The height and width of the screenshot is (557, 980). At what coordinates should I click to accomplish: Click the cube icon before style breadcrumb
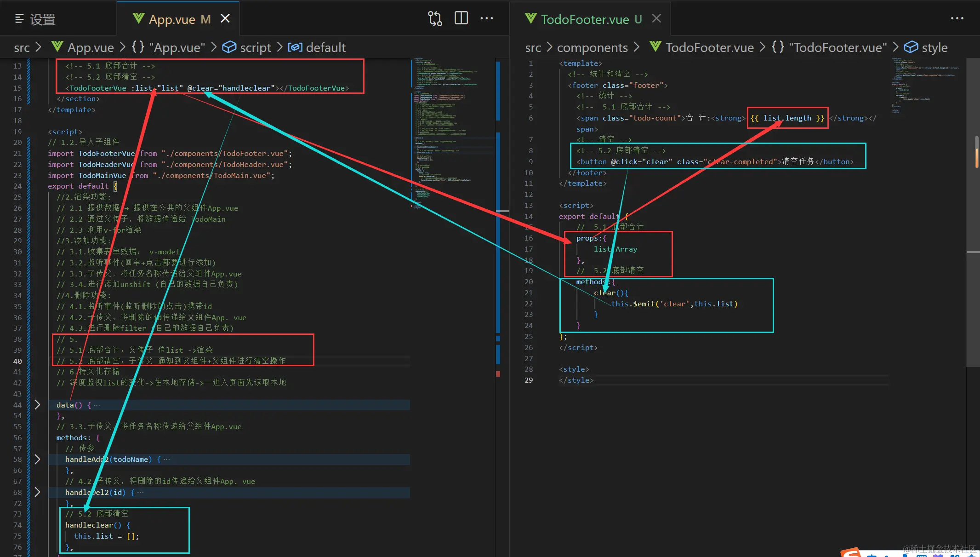tap(911, 47)
